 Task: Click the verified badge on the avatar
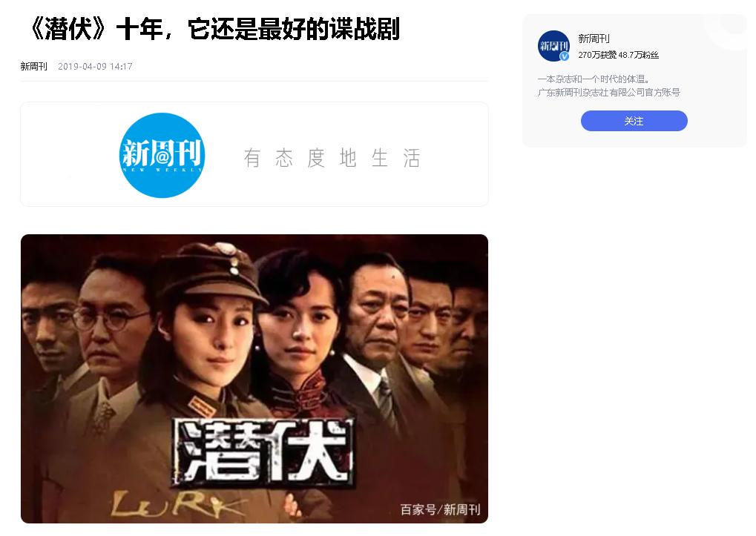pyautogui.click(x=564, y=56)
